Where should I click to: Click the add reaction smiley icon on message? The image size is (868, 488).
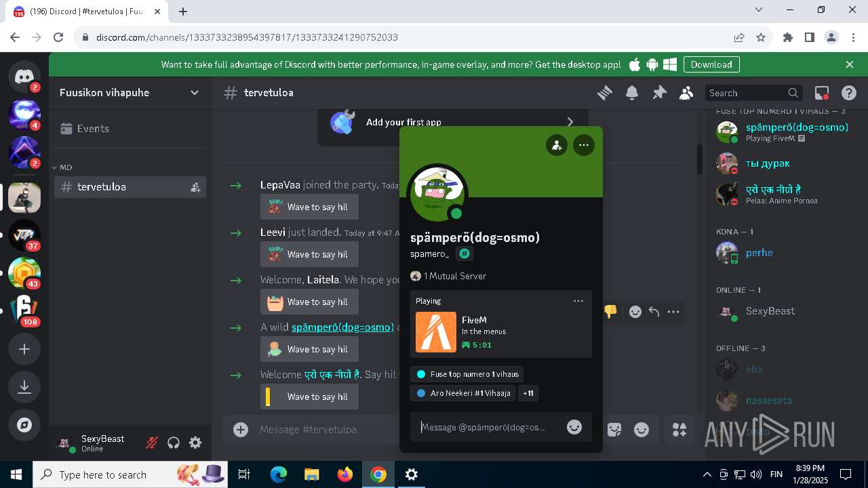click(635, 312)
